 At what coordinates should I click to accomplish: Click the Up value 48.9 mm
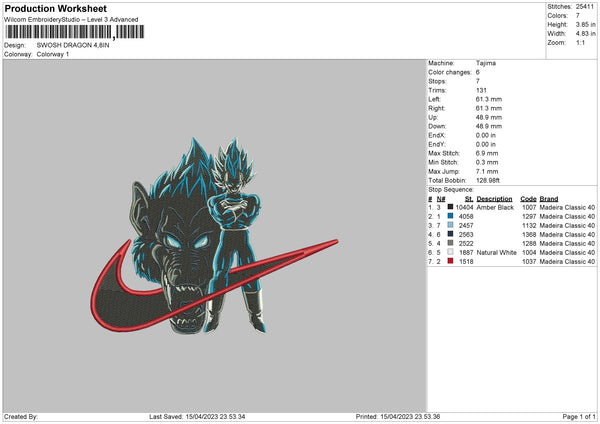tap(489, 117)
